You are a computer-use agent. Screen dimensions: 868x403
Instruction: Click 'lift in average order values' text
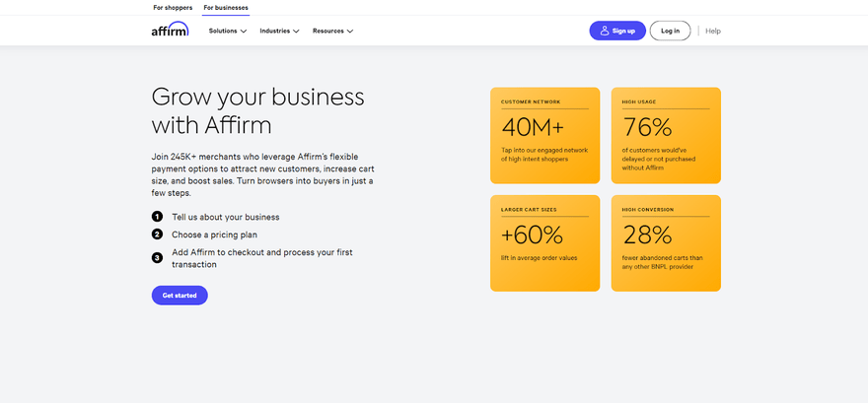click(x=540, y=258)
